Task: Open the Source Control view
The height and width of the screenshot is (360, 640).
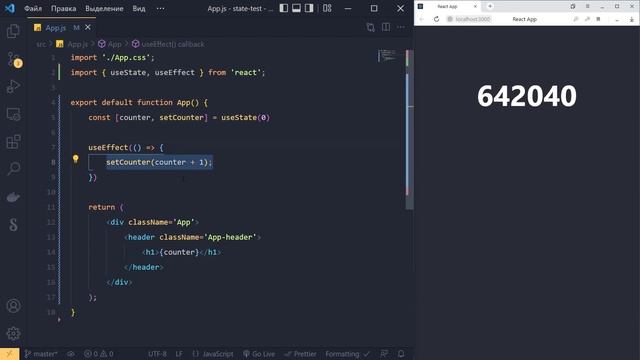Action: [14, 60]
